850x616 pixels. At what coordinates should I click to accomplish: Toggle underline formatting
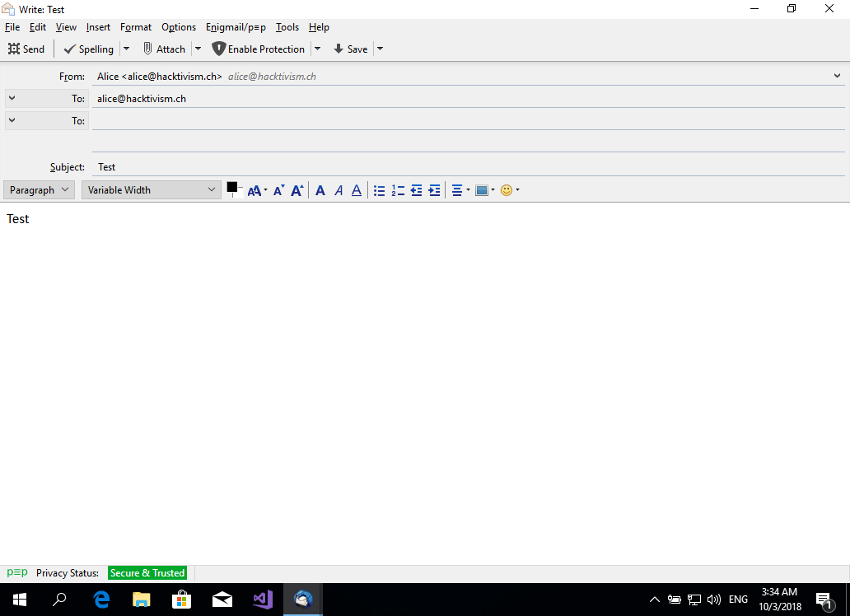point(357,190)
